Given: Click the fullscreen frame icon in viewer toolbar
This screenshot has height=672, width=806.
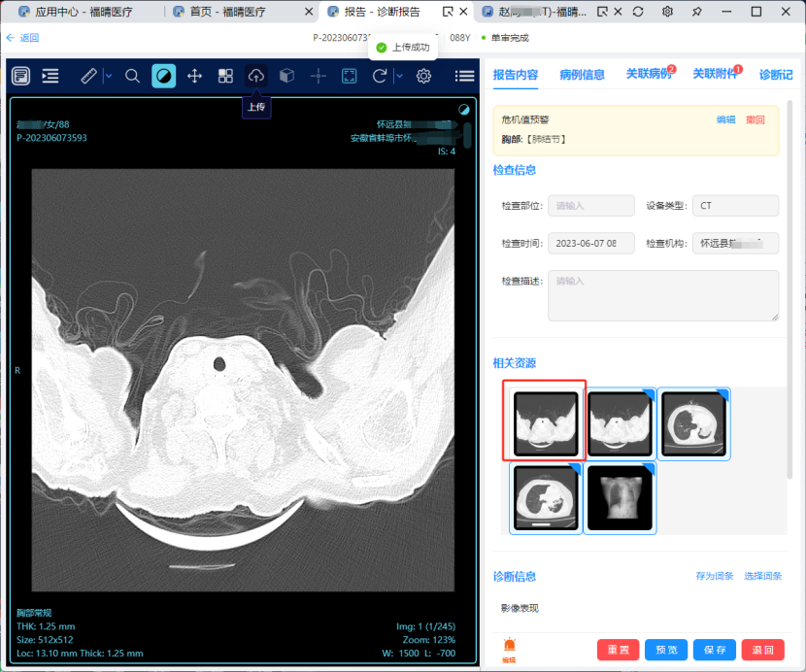Looking at the screenshot, I should coord(349,76).
